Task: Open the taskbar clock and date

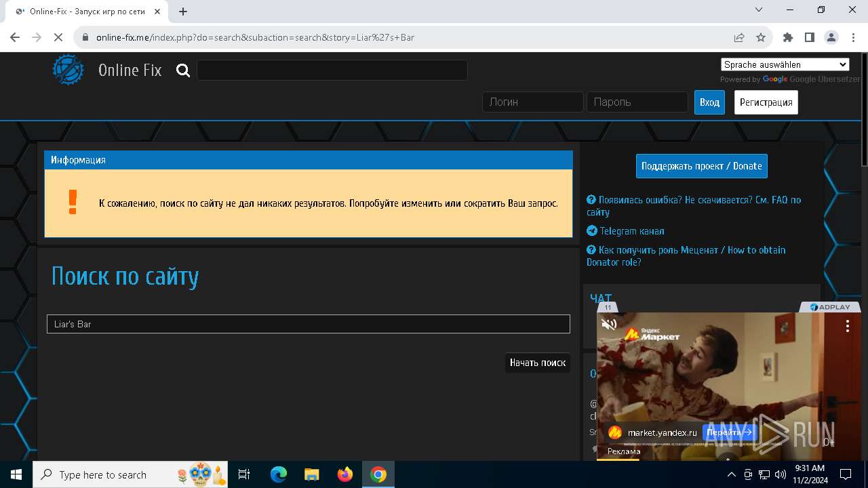Action: click(x=810, y=474)
